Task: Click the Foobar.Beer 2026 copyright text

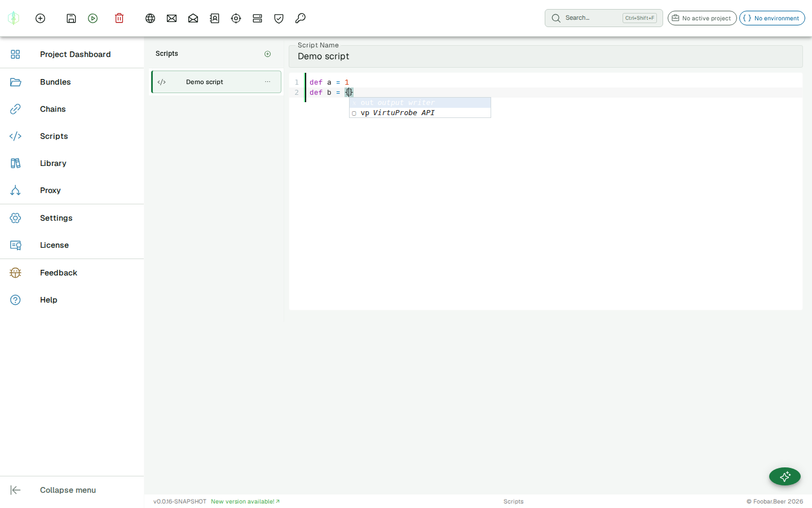Action: coord(775,501)
